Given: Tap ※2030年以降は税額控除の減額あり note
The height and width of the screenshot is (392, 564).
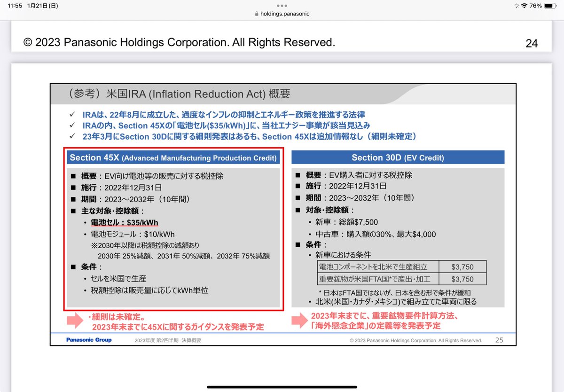Looking at the screenshot, I should pyautogui.click(x=145, y=245).
